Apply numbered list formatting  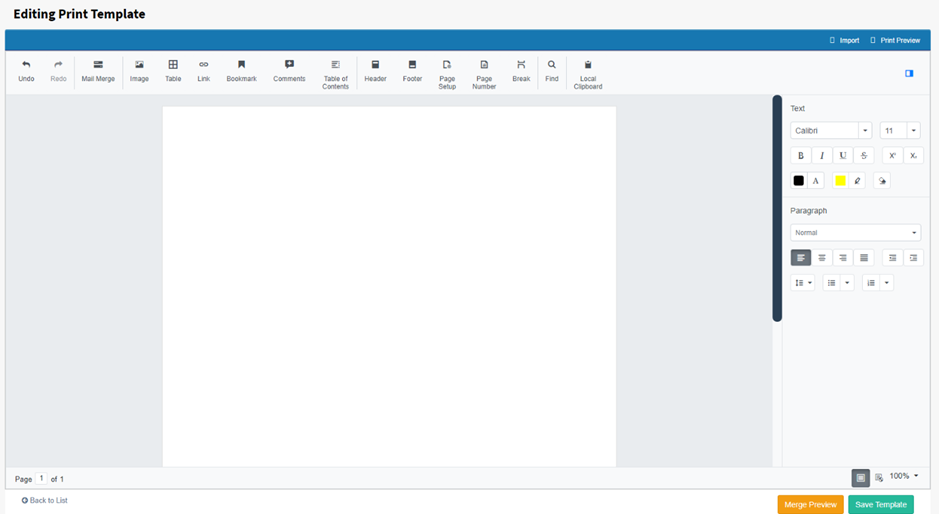871,283
